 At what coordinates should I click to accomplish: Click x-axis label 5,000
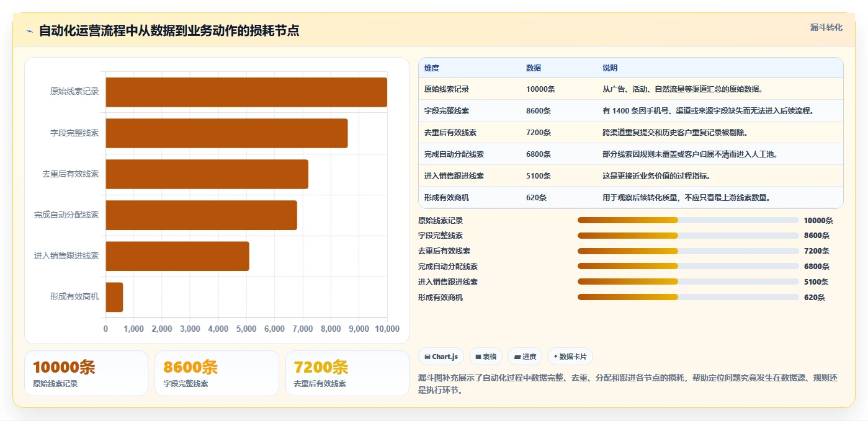[x=246, y=329]
